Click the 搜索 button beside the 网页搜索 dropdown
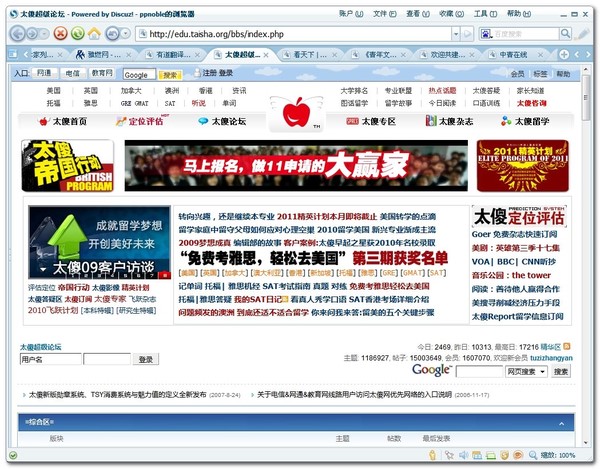Image resolution: width=600 pixels, height=469 pixels. (x=561, y=371)
